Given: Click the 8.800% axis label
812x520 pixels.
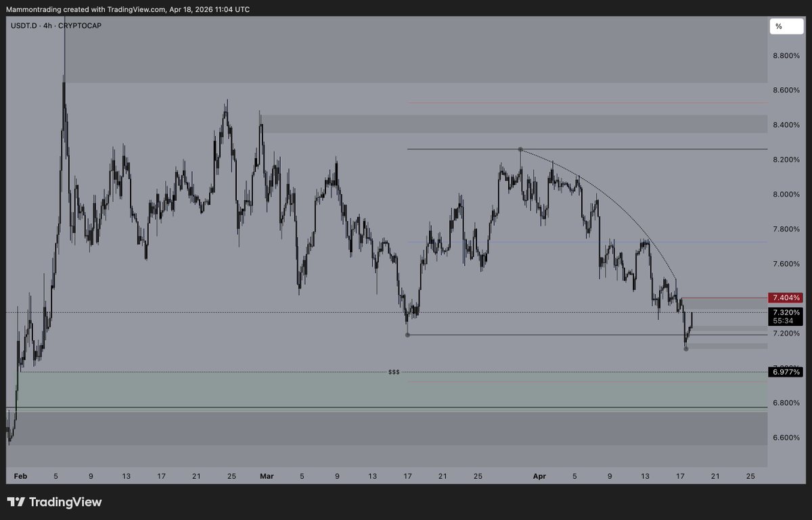Looking at the screenshot, I should (x=786, y=55).
